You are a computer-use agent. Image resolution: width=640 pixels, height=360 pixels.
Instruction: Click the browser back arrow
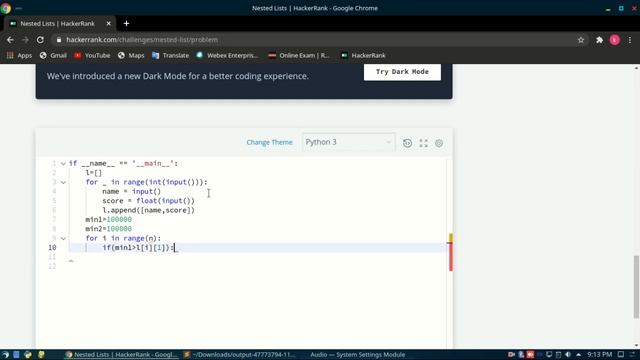(10, 40)
